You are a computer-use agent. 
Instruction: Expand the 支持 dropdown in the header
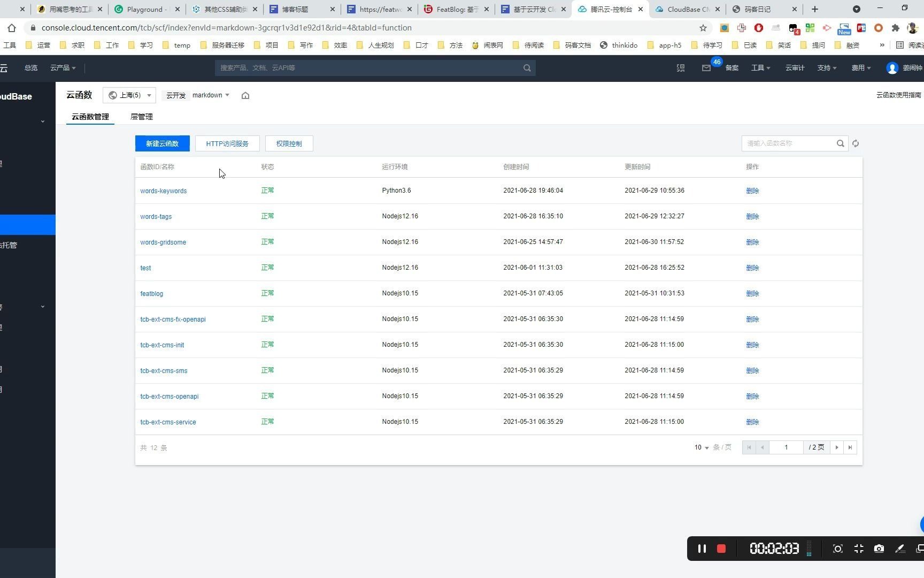point(827,68)
